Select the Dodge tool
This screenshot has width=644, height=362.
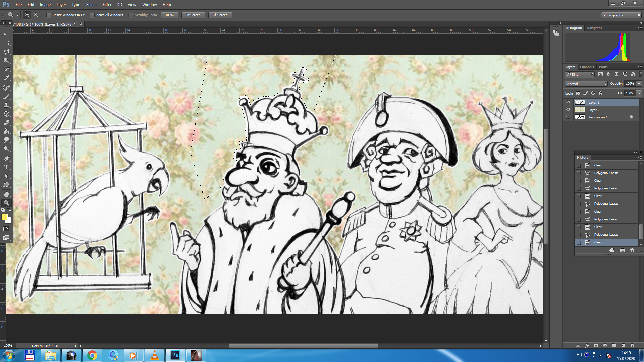pyautogui.click(x=6, y=149)
